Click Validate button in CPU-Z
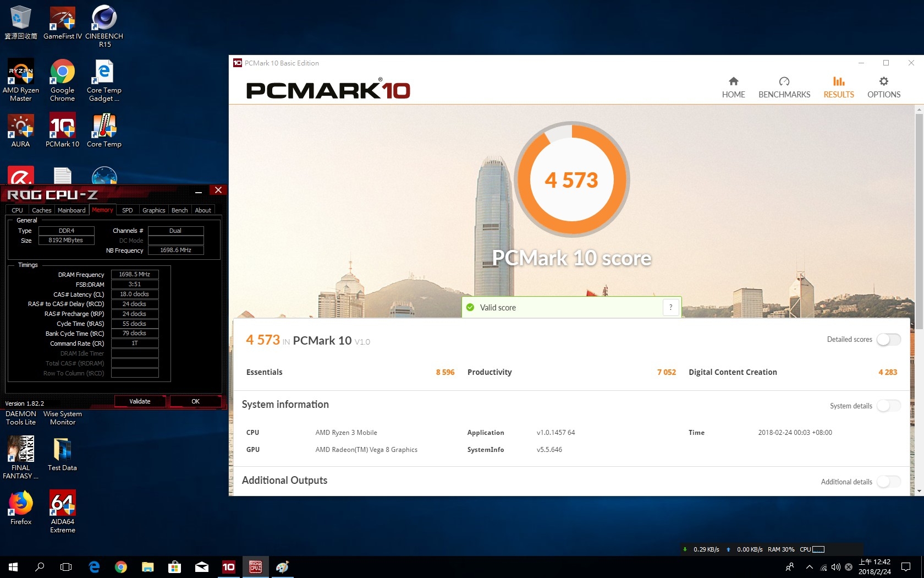The image size is (924, 578). (x=140, y=401)
